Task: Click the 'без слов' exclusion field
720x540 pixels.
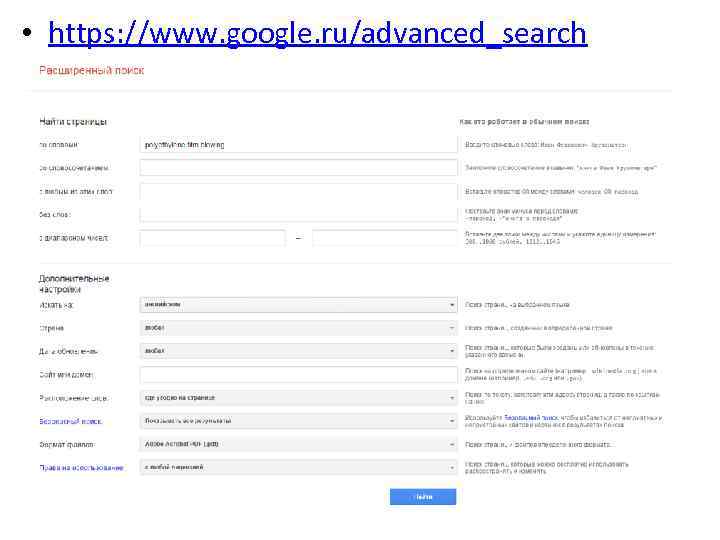Action: [298, 214]
